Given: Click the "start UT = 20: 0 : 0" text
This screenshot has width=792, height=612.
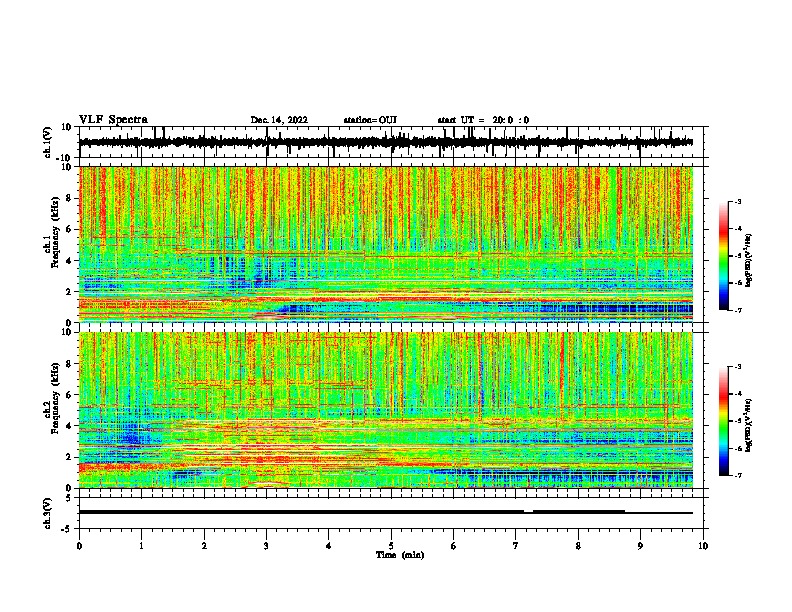Looking at the screenshot, I should tap(483, 120).
